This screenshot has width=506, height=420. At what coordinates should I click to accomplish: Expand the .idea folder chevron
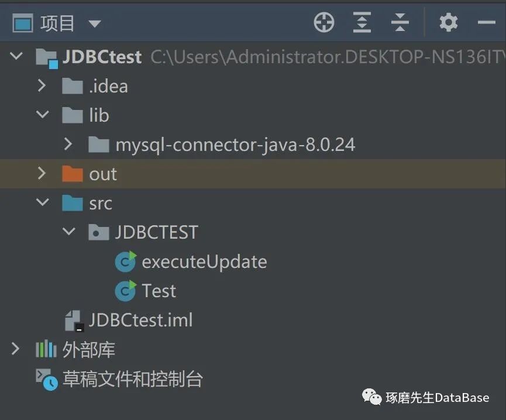42,86
